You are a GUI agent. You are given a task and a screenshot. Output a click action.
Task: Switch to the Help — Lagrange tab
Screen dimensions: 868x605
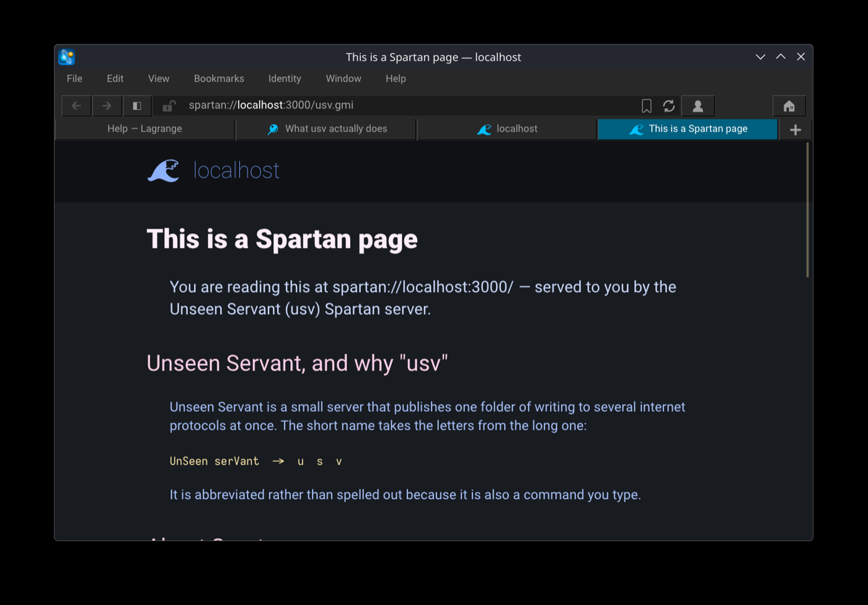[x=145, y=129]
